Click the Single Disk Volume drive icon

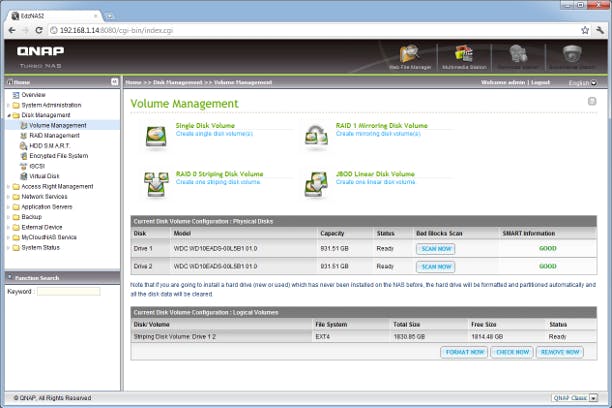pyautogui.click(x=156, y=137)
